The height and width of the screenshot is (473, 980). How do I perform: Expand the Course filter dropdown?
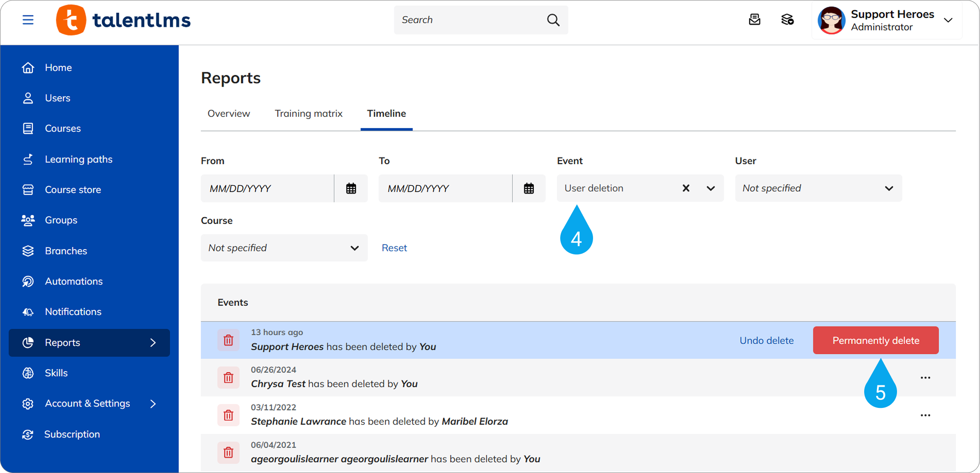click(x=354, y=248)
